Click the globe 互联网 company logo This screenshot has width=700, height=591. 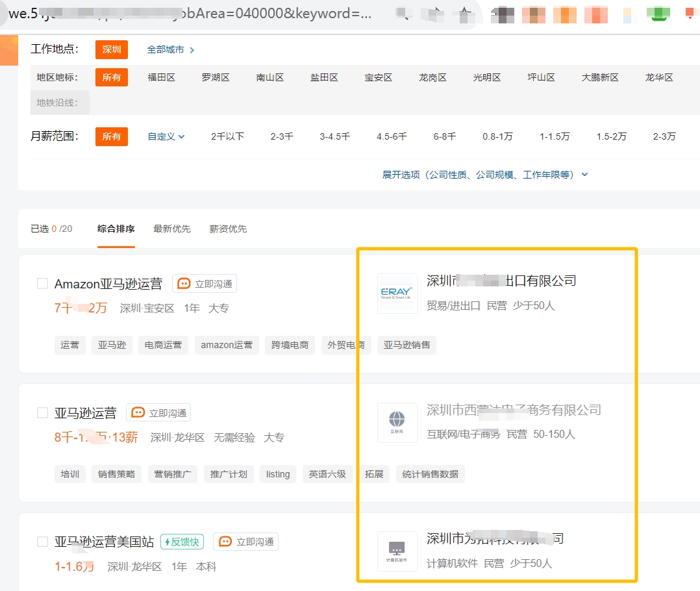397,422
